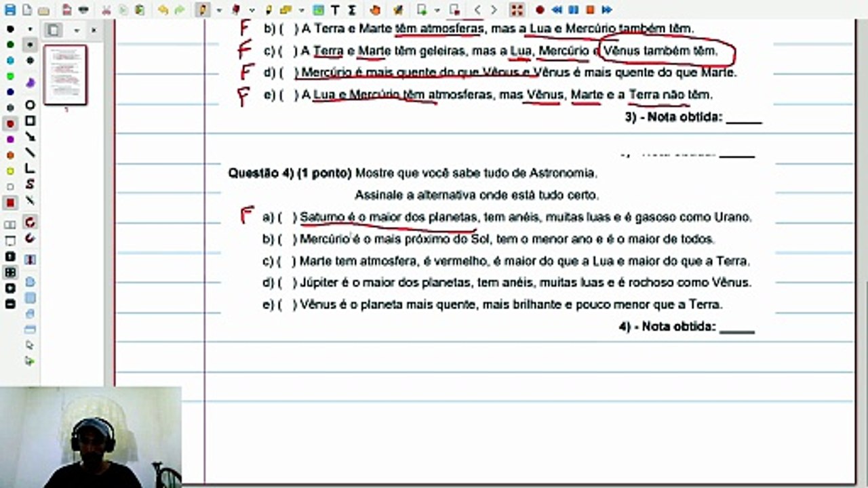Open the highlighter options dropdown arrow
Screen dimensions: 868x488
point(301,10)
